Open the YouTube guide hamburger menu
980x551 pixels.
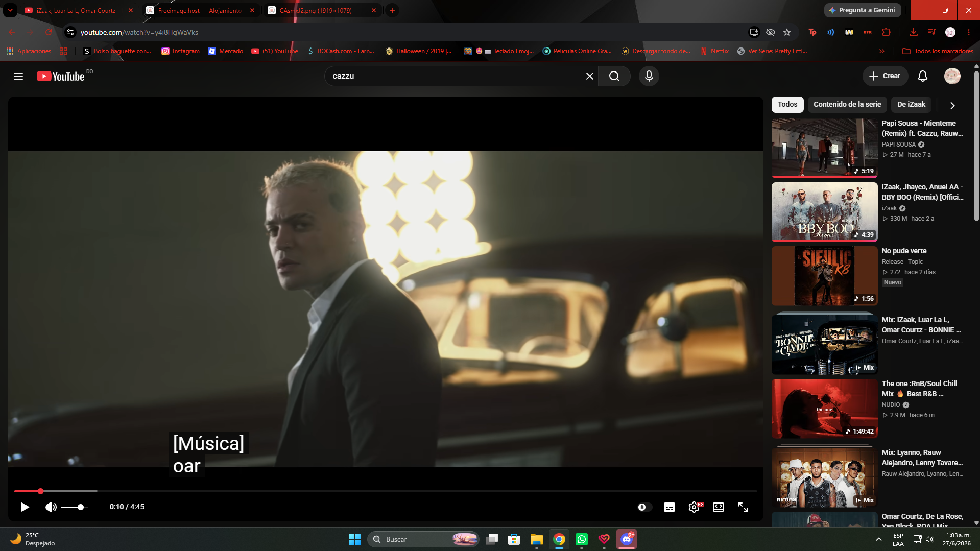pyautogui.click(x=18, y=76)
